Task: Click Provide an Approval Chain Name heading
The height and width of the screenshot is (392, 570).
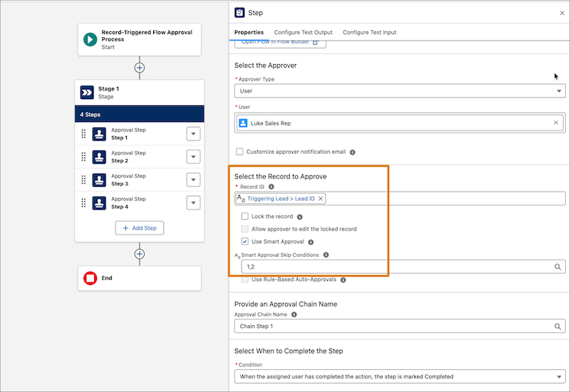Action: tap(286, 304)
